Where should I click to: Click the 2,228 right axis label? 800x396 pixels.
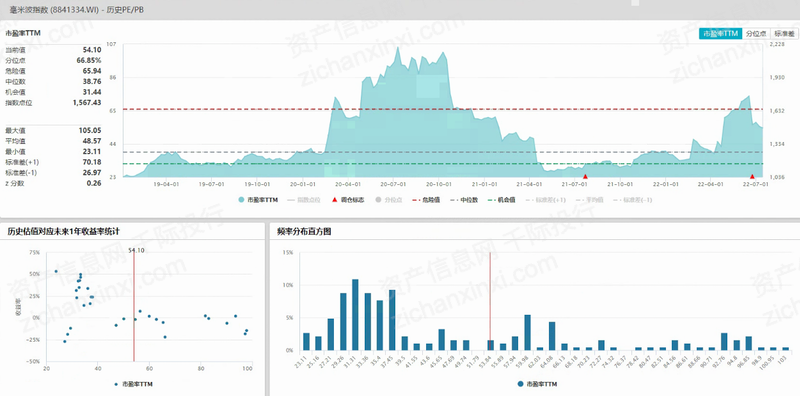[x=778, y=44]
